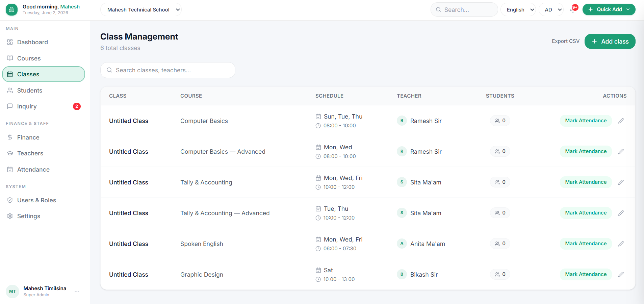Screen dimensions: 644x304
Task: Click student count badge for Tally & Accounting row
Action: point(500,182)
